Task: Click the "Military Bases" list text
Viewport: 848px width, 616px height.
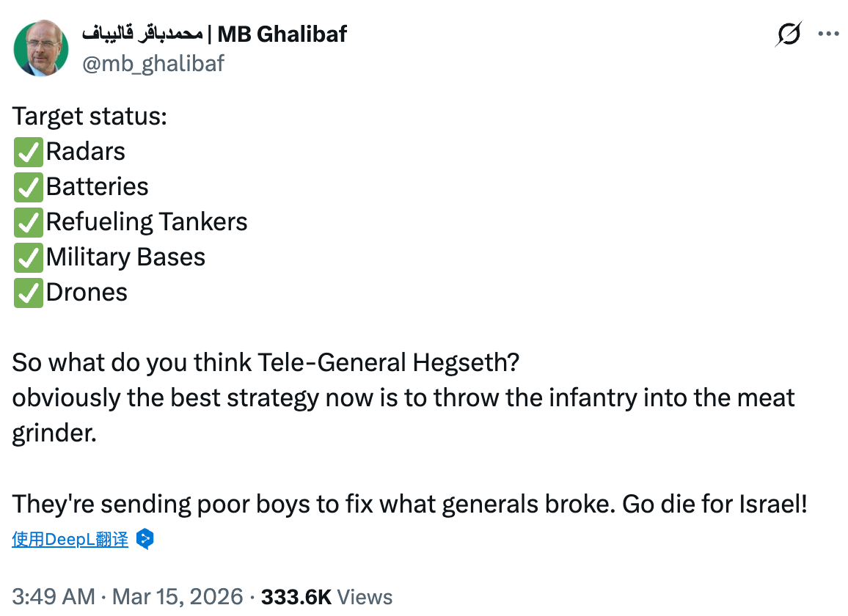Action: 125,257
